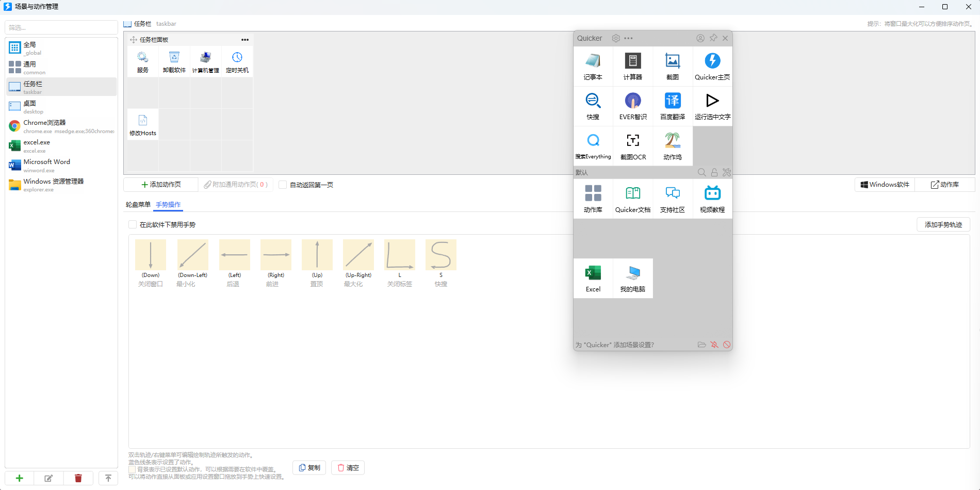Open the 截图OCR action
The width and height of the screenshot is (980, 490).
[x=632, y=145]
